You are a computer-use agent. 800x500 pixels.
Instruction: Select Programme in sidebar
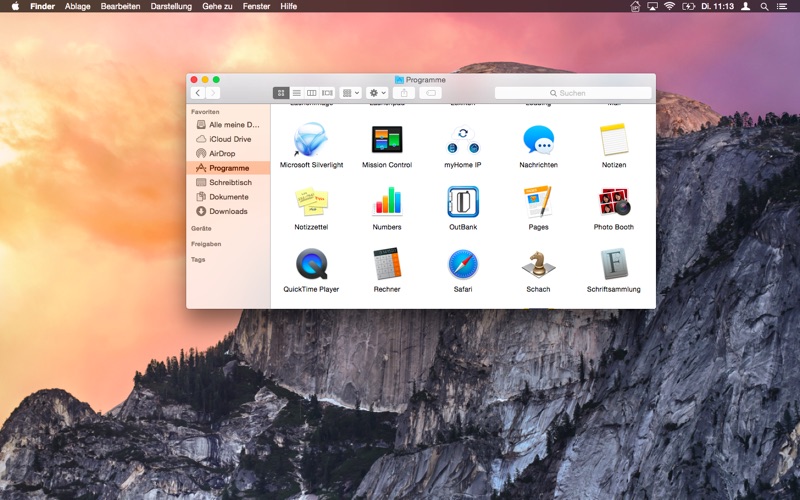pyautogui.click(x=229, y=168)
